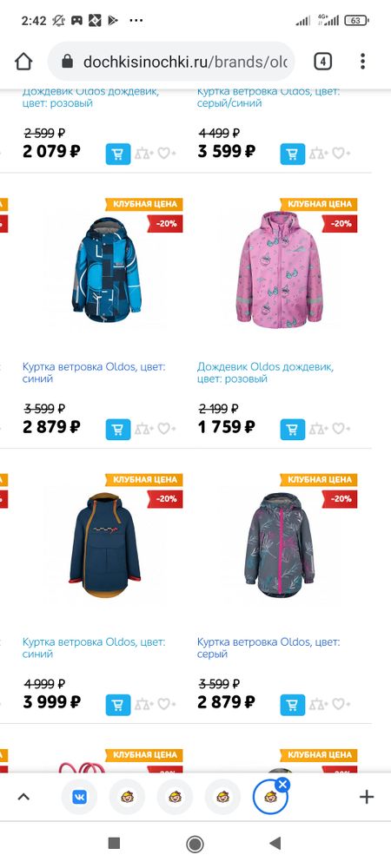This screenshot has width=391, height=868.
Task: Open the browser three-dot menu
Action: [362, 62]
